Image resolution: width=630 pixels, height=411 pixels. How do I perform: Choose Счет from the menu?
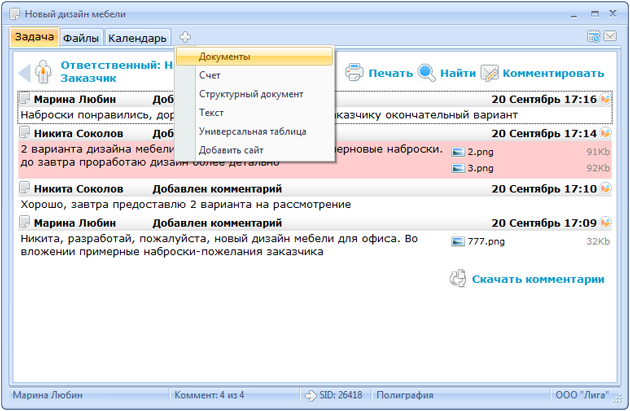tap(254, 75)
